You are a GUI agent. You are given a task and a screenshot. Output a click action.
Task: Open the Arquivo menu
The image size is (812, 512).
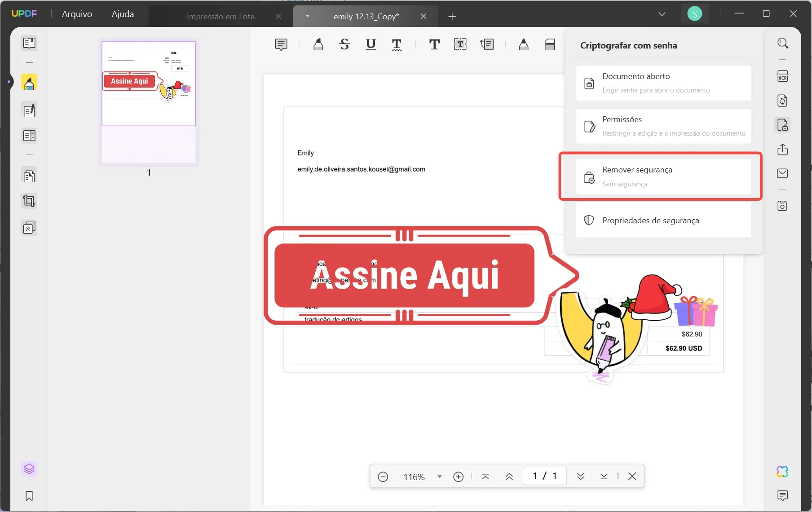click(76, 14)
